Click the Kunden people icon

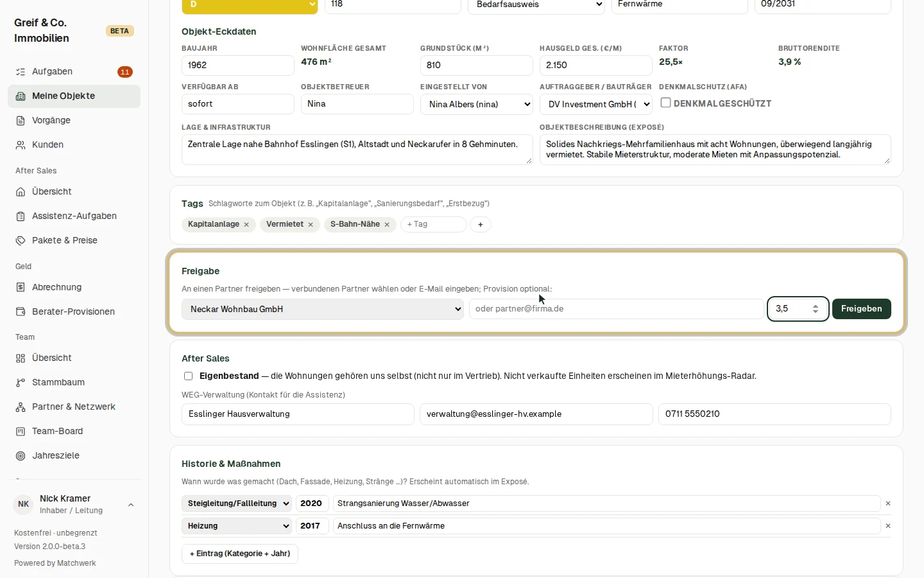pyautogui.click(x=21, y=145)
